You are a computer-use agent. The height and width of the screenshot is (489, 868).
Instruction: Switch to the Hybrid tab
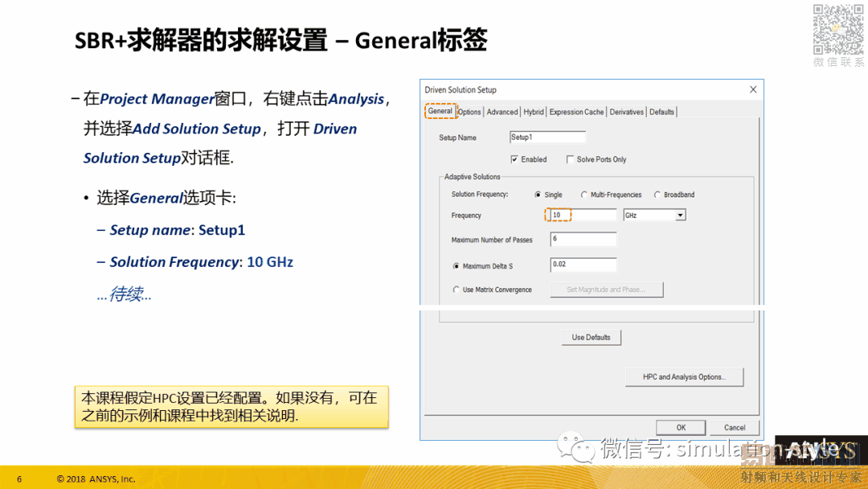(x=534, y=112)
